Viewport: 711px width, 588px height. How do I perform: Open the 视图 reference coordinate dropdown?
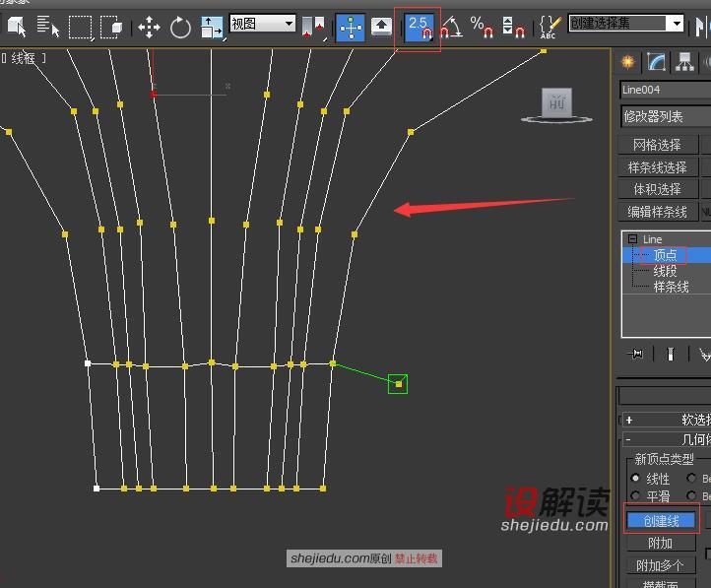[262, 23]
